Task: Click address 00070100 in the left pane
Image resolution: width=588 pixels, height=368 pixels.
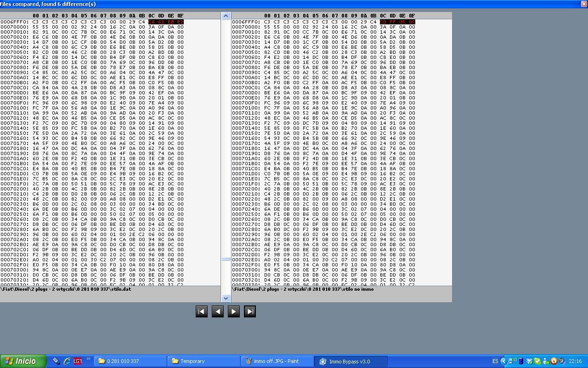Action: coord(14,108)
